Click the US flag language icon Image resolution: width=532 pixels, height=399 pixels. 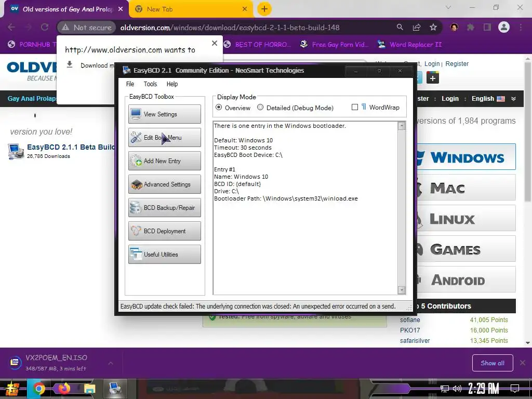tap(501, 99)
